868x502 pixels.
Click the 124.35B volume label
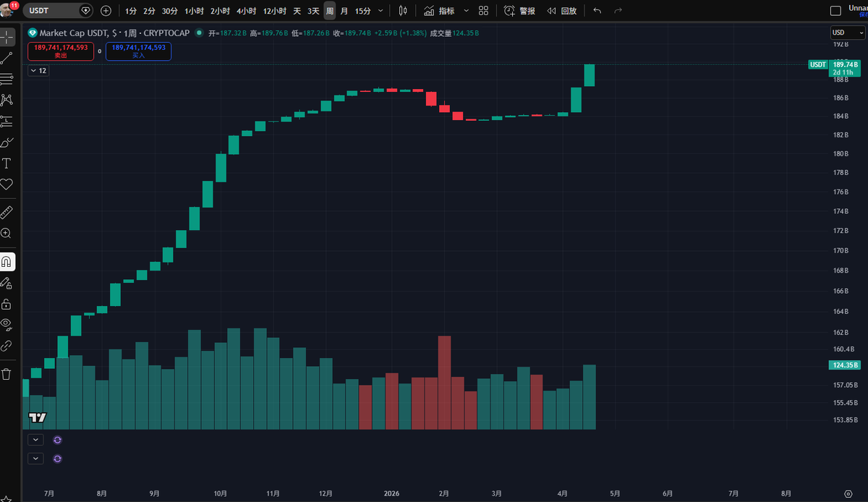click(846, 365)
